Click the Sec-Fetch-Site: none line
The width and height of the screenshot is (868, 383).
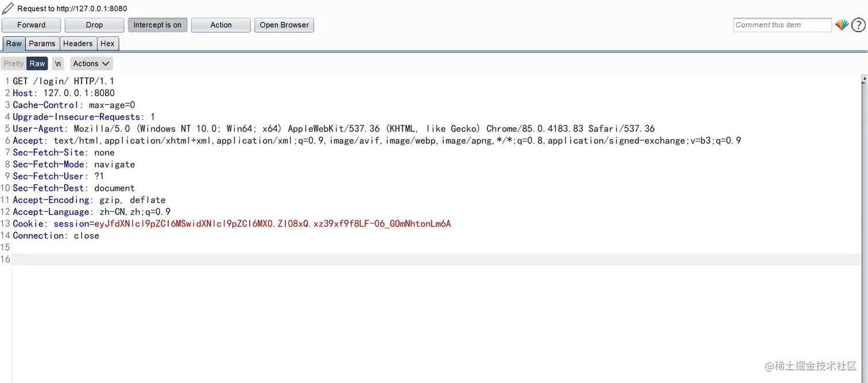(x=64, y=153)
